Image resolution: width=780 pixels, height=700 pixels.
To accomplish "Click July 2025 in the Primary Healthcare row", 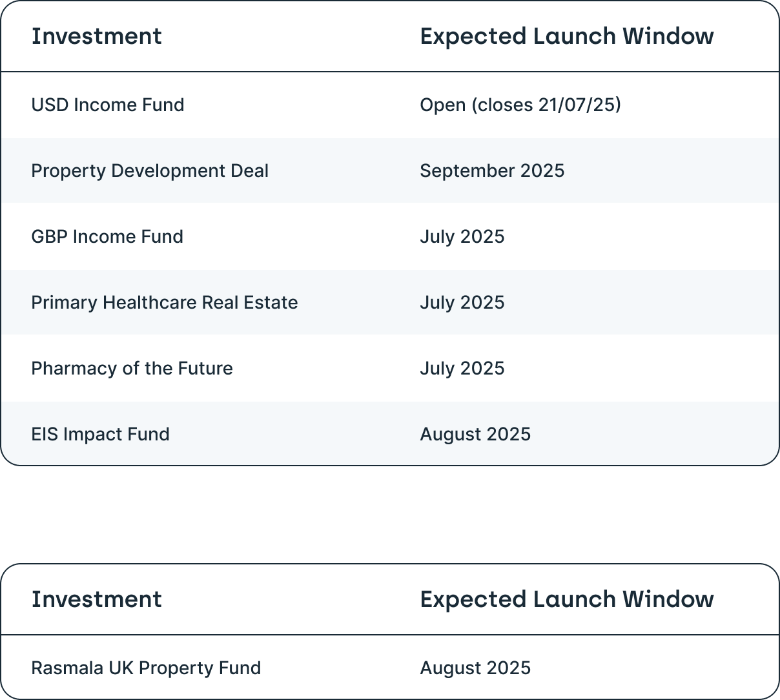I will [462, 302].
